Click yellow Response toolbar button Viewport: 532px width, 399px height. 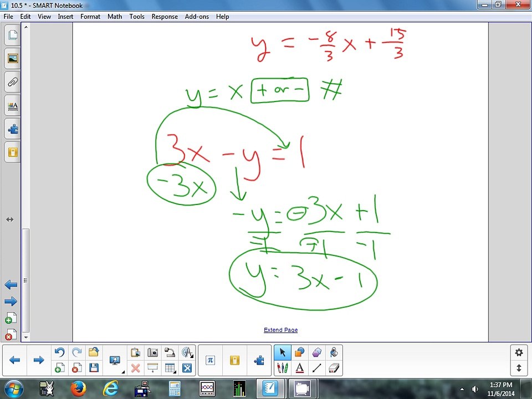[x=234, y=360]
